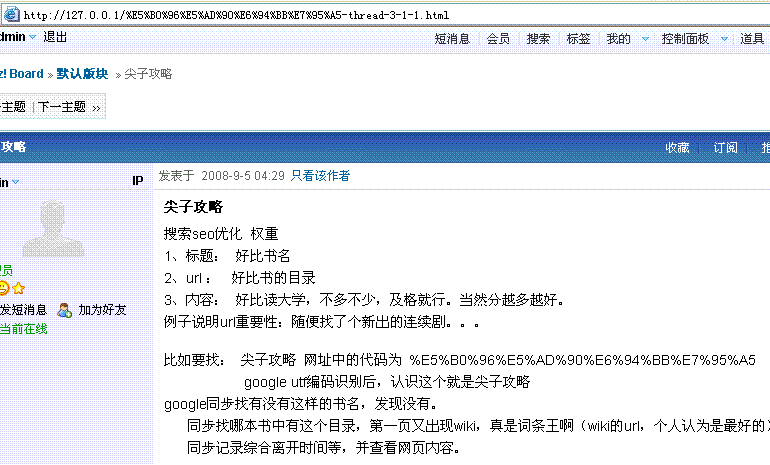Click the line starting with google utf编码识别后

pos(387,382)
